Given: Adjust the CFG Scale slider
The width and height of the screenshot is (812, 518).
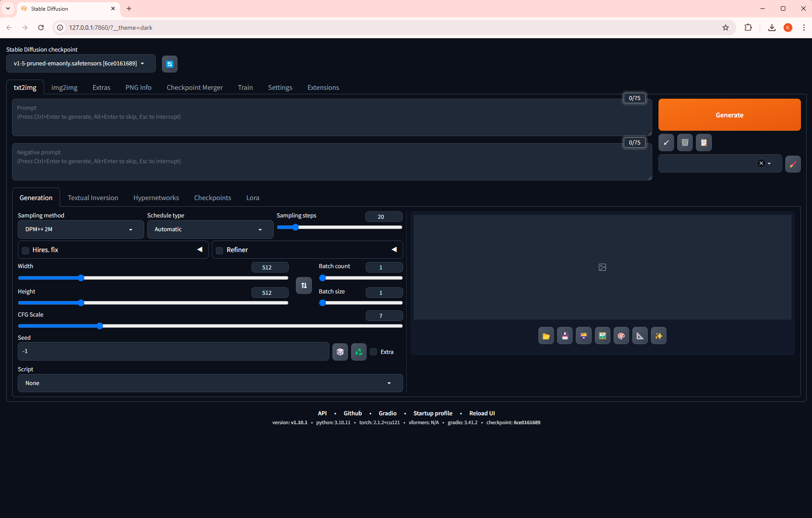Looking at the screenshot, I should point(210,326).
